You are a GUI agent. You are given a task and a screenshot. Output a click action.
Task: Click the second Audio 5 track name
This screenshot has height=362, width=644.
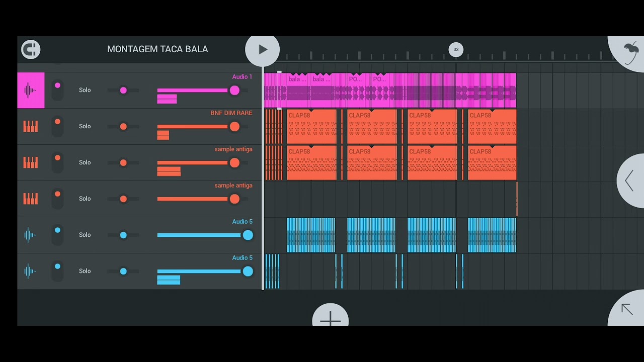(242, 258)
